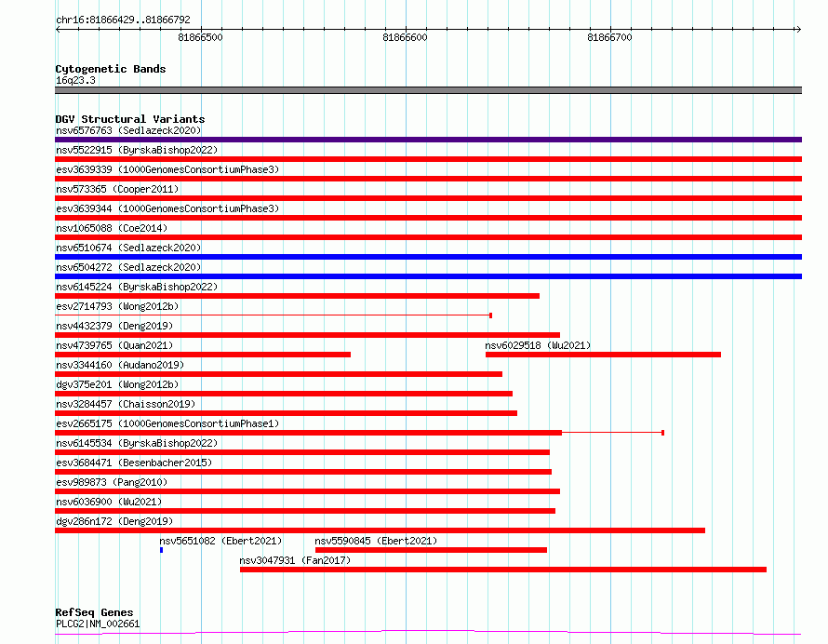Click esv2665175 (1000GenomesConsortiumPhase1) label
The width and height of the screenshot is (828, 644).
coord(167,423)
